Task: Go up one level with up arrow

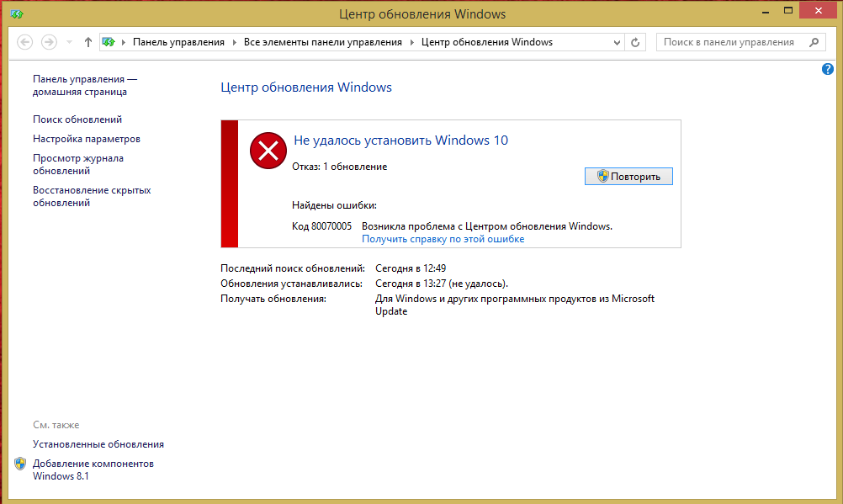Action: [x=88, y=42]
